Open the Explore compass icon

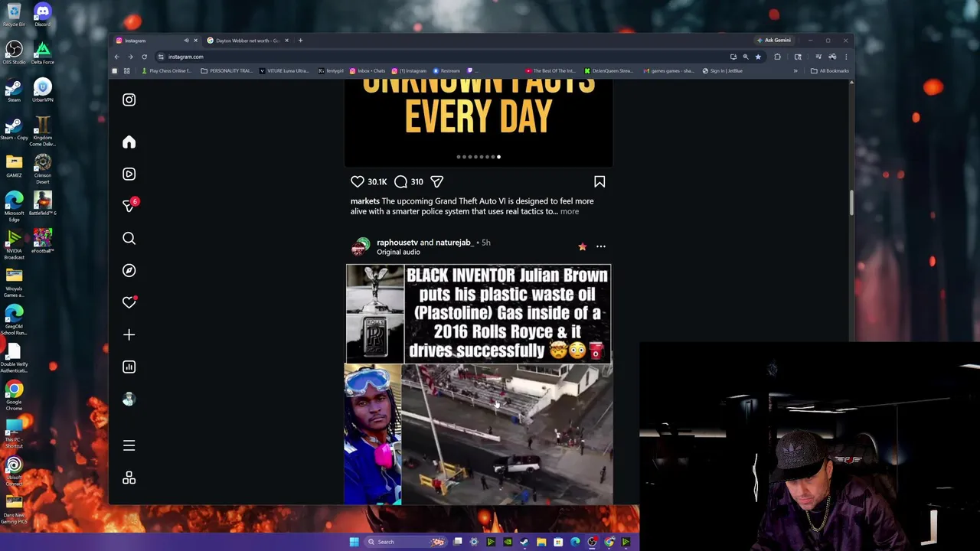(129, 270)
